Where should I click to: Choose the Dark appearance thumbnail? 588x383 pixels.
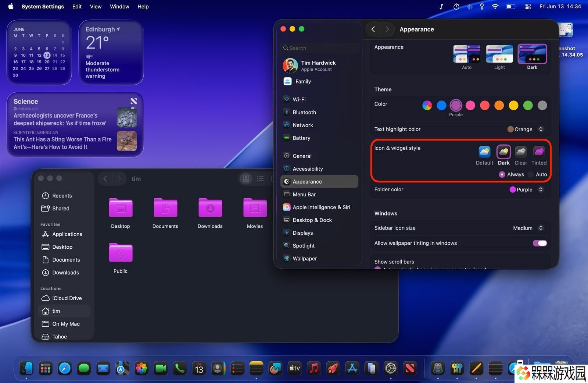click(x=532, y=54)
